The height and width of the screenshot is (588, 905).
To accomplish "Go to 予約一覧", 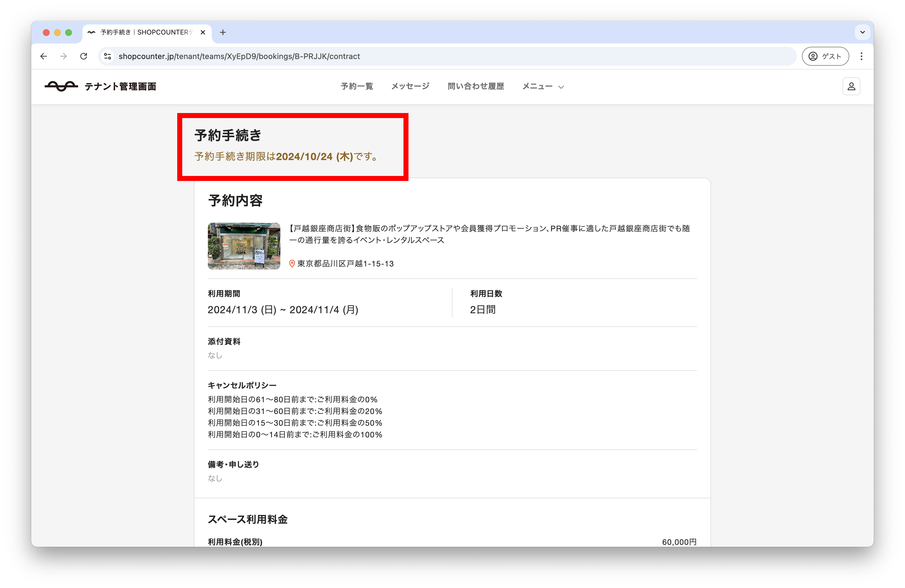I will (x=357, y=86).
